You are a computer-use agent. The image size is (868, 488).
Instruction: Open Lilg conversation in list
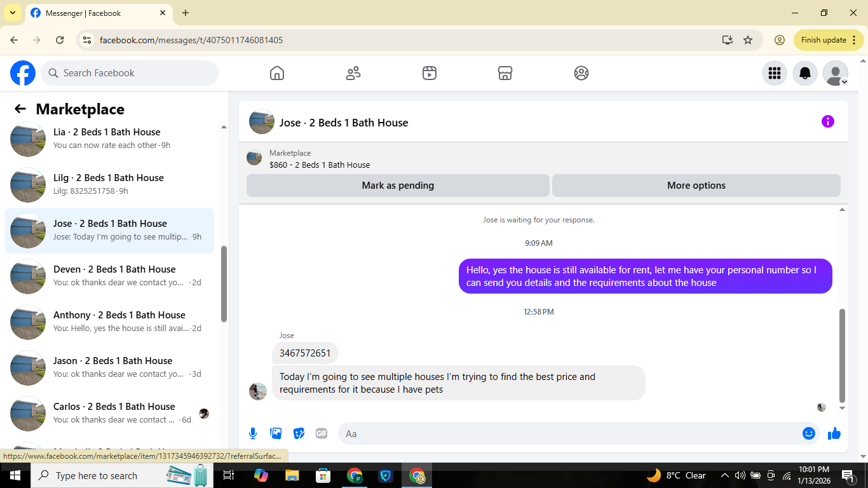click(109, 185)
